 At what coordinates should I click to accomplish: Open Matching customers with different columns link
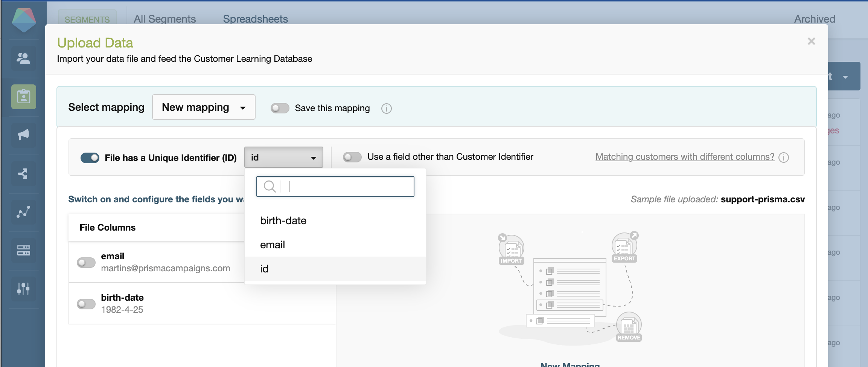tap(685, 157)
